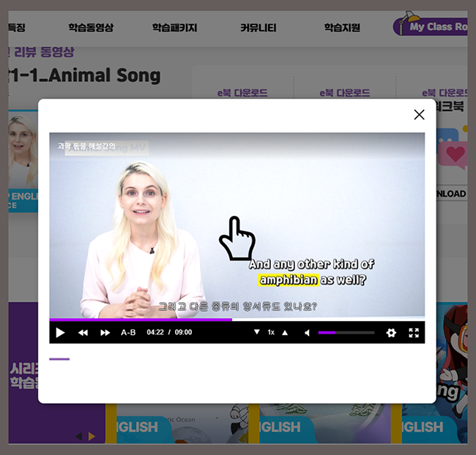476x455 pixels.
Task: Click the fast-forward double-arrow icon
Action: pos(105,333)
